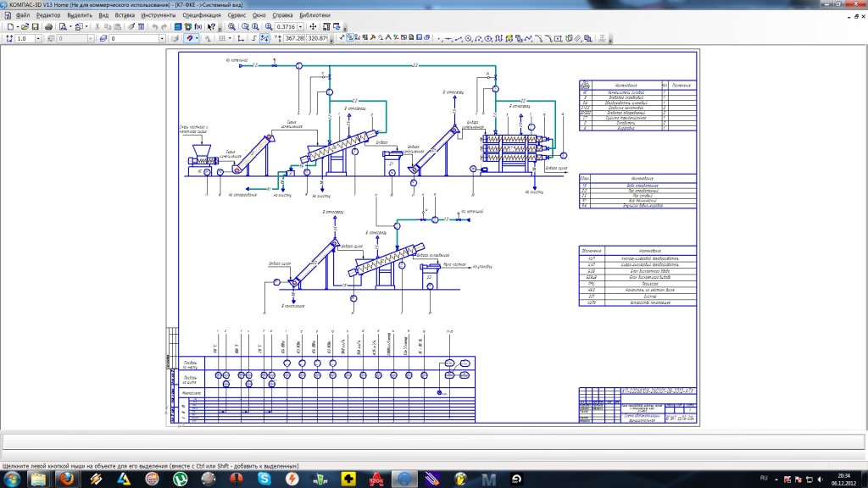
Task: Click the RU language indicator in tray
Action: [x=764, y=478]
